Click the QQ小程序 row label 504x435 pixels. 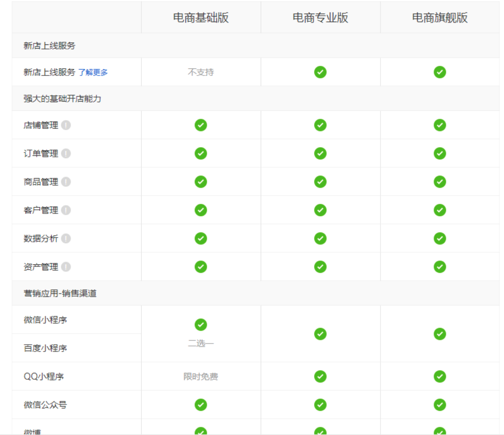click(44, 377)
